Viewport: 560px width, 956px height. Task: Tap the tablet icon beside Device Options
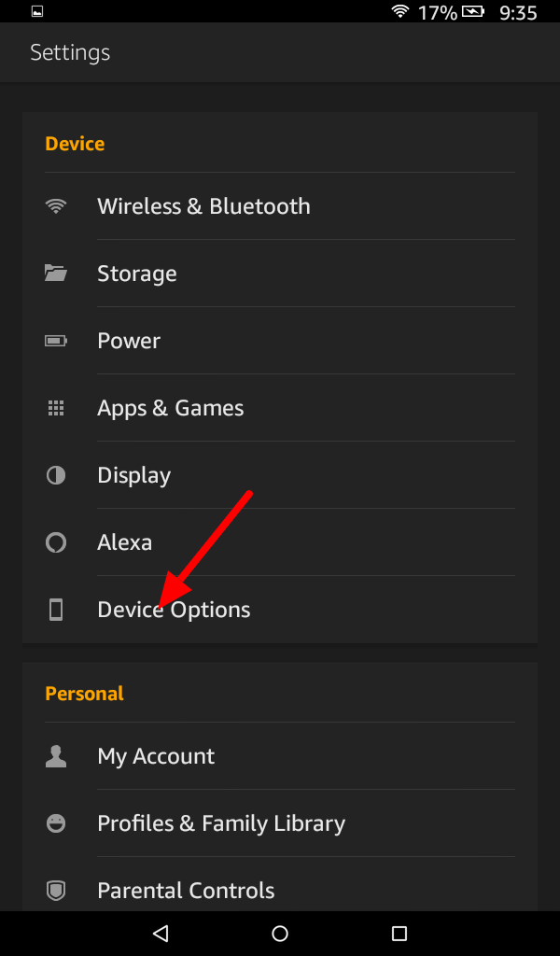click(55, 609)
